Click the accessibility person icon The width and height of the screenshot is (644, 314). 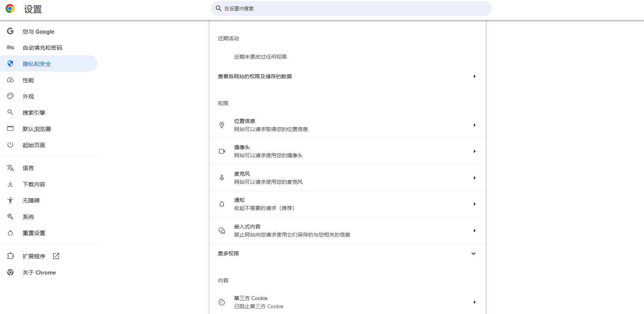(x=10, y=200)
